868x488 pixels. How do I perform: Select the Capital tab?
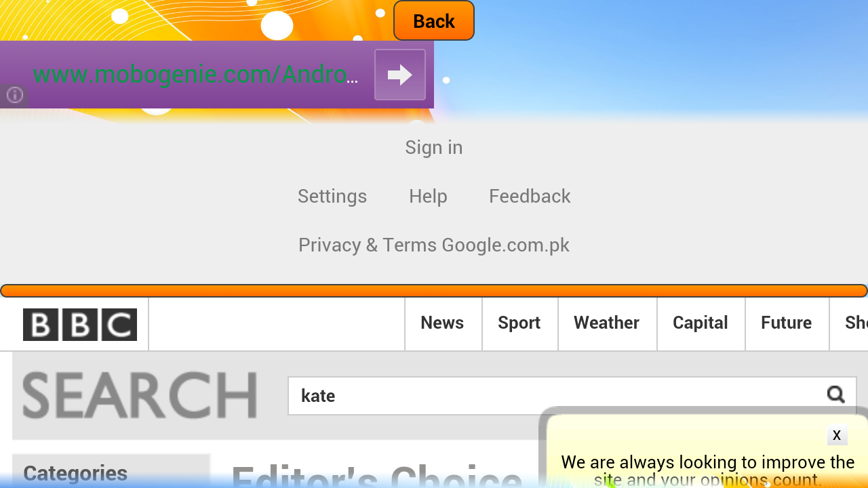click(x=701, y=324)
